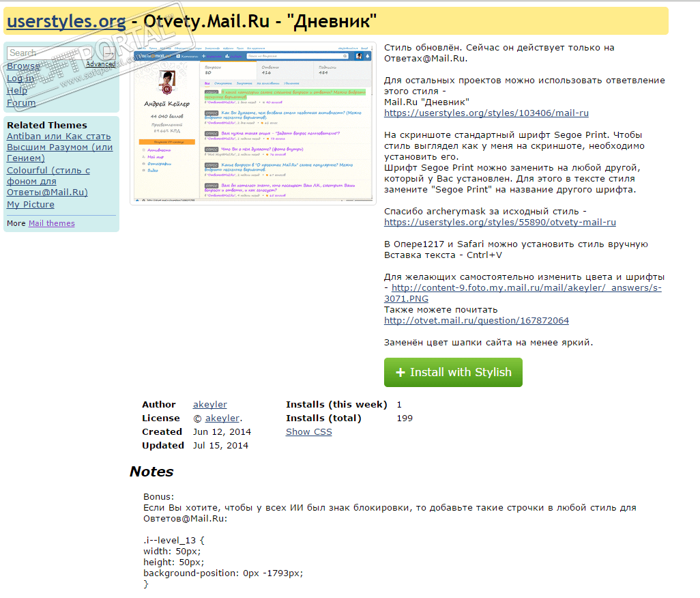This screenshot has width=700, height=598.
Task: Open styles/55890/otvety-mail-ru link
Action: click(x=500, y=222)
